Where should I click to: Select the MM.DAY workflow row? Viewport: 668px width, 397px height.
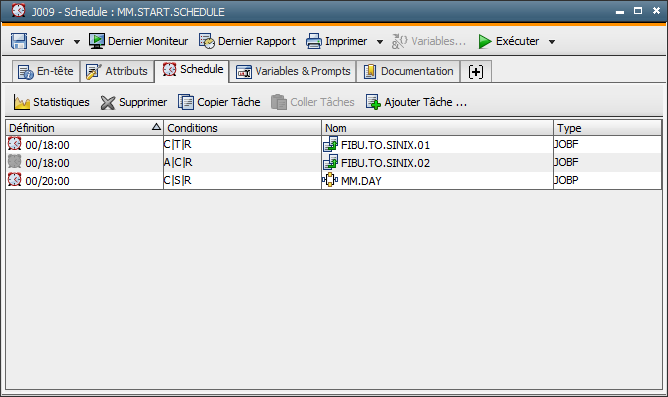pos(334,181)
